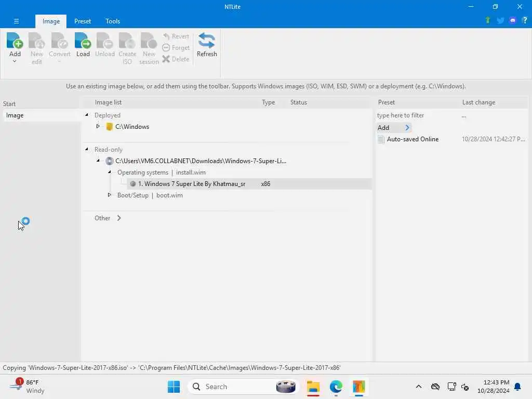Click the ellipsis next to filter

click(x=464, y=116)
